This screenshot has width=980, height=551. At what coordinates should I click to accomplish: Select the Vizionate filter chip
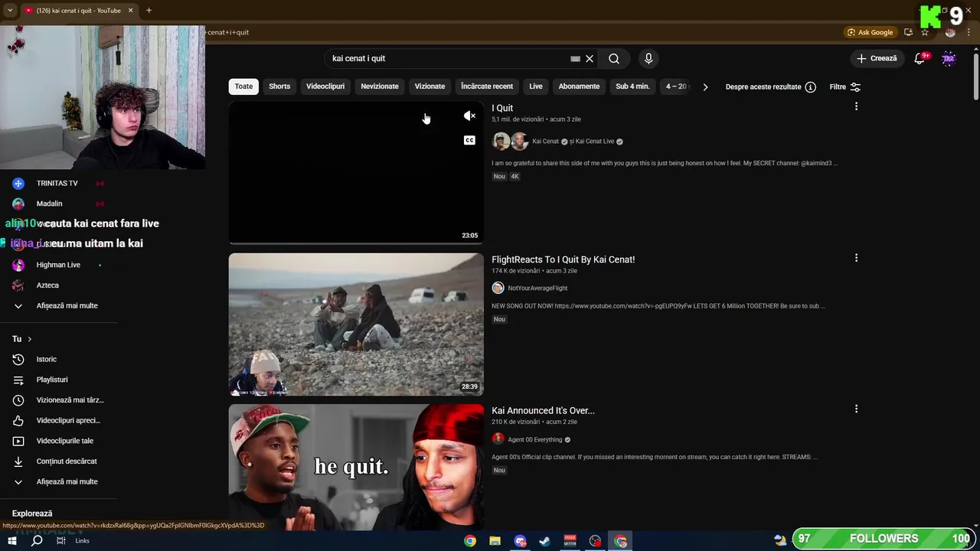click(430, 86)
